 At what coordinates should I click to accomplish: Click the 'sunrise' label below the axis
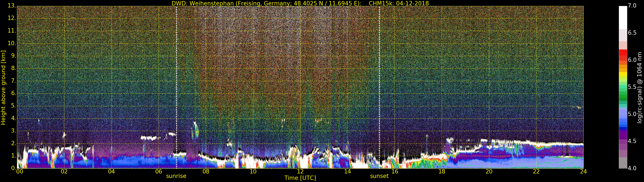[x=176, y=176]
